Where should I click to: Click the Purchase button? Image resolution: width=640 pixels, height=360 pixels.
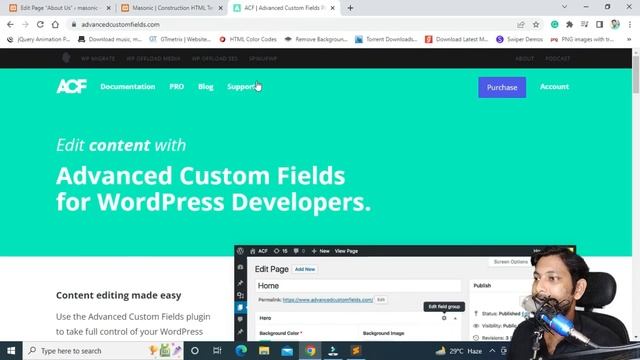(x=502, y=87)
